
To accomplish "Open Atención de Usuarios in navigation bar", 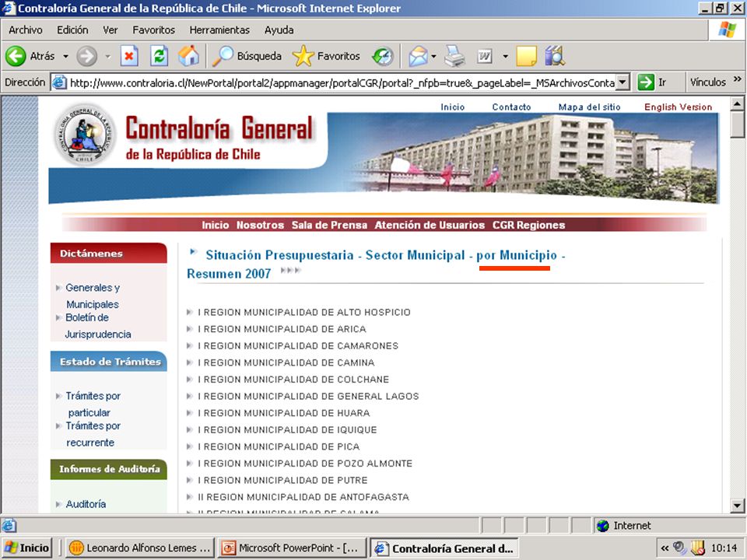I will [430, 225].
